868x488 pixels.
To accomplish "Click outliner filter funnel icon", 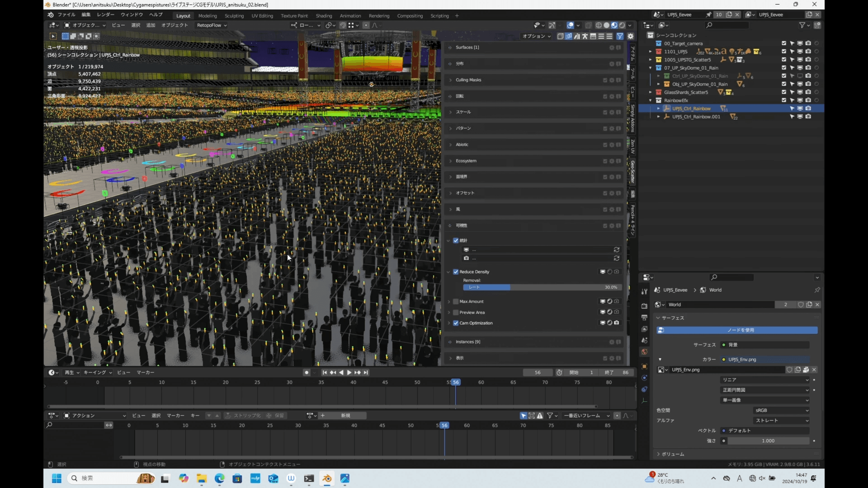I will coord(802,25).
